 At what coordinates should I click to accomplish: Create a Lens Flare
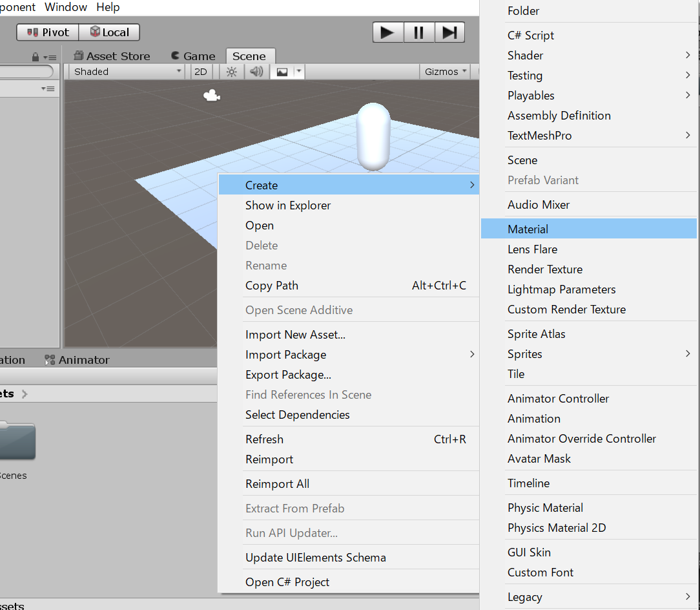click(x=589, y=249)
